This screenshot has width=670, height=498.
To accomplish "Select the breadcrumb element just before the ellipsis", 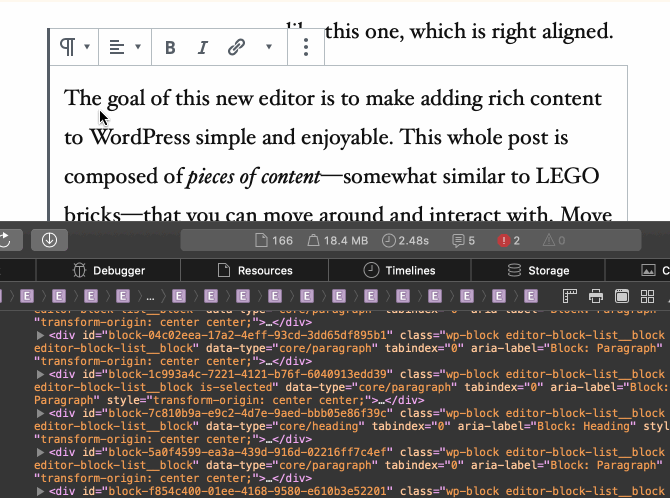I will click(x=123, y=296).
